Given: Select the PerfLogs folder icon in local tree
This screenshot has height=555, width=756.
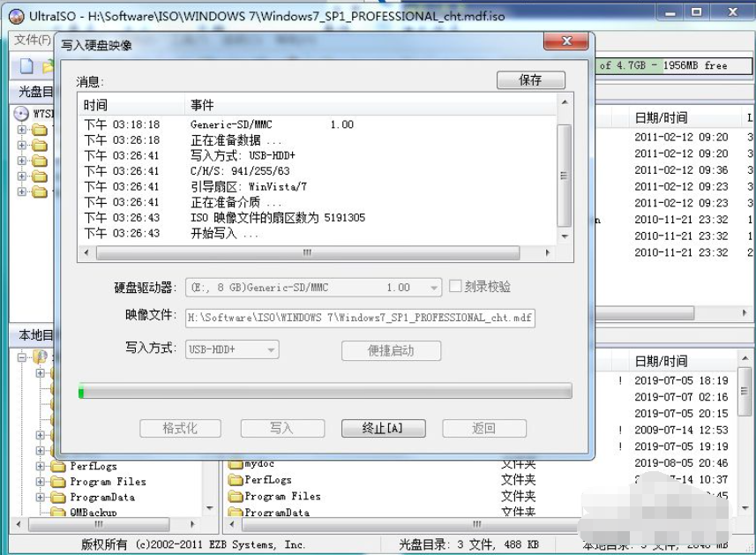Looking at the screenshot, I should pos(58,466).
